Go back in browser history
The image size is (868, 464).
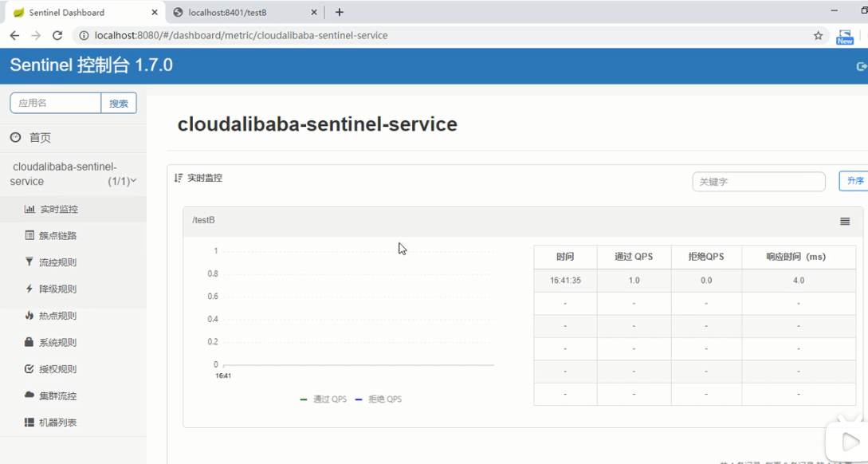pos(14,35)
